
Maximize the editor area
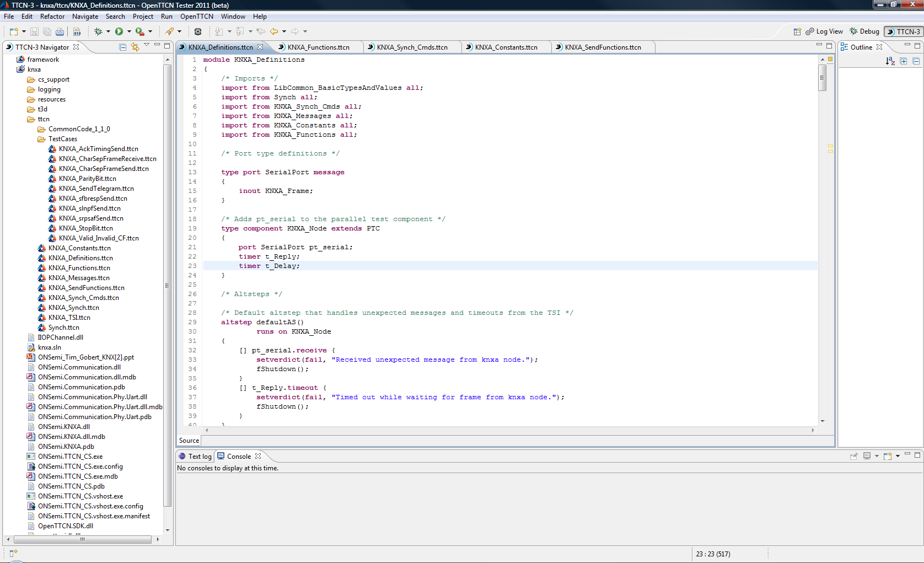coord(829,46)
